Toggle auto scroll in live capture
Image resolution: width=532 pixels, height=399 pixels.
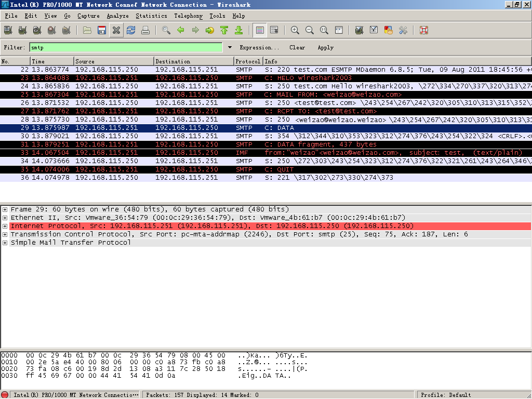click(x=274, y=30)
